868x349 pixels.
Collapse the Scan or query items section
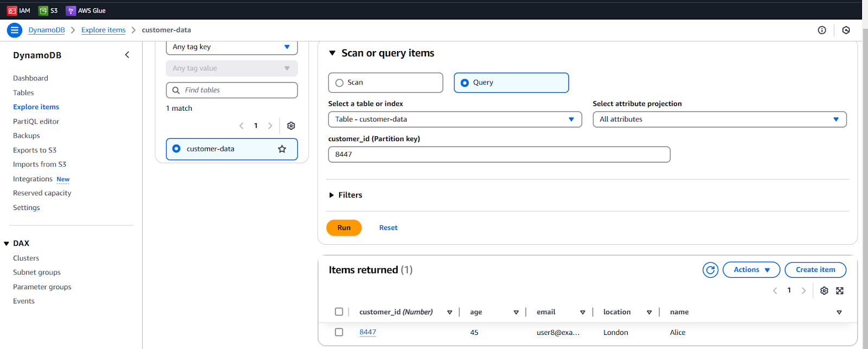pos(332,53)
